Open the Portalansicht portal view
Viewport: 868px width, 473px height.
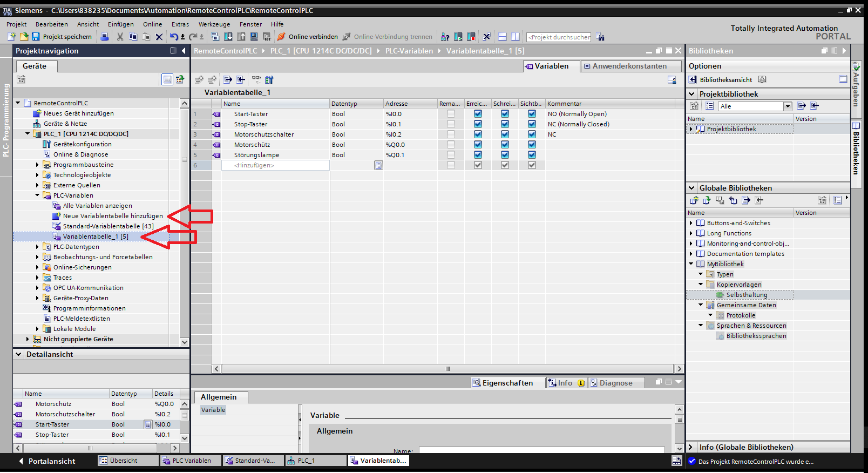47,461
